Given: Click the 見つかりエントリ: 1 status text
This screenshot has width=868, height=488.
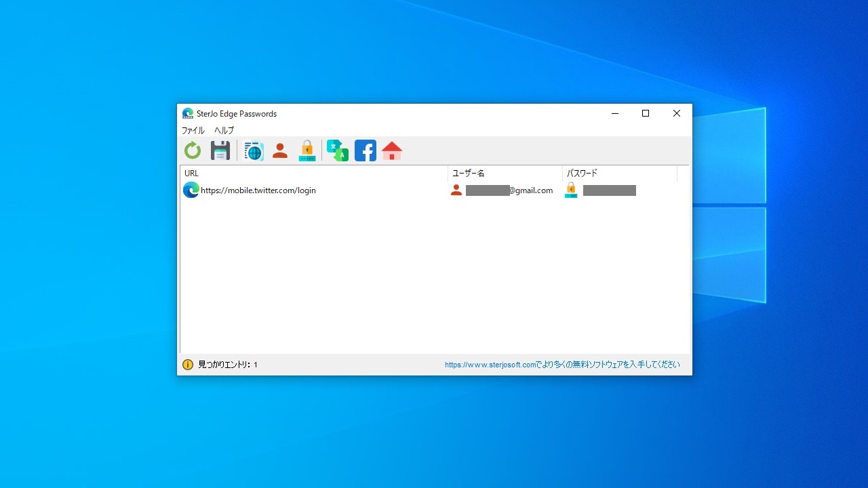Looking at the screenshot, I should 228,365.
